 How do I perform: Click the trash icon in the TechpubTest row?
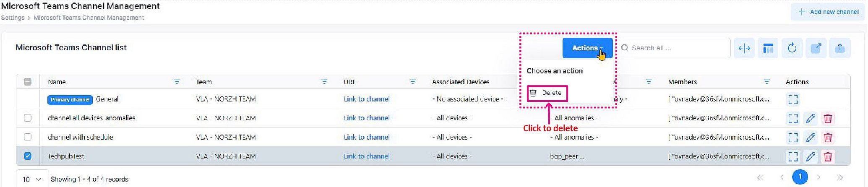[x=828, y=156]
